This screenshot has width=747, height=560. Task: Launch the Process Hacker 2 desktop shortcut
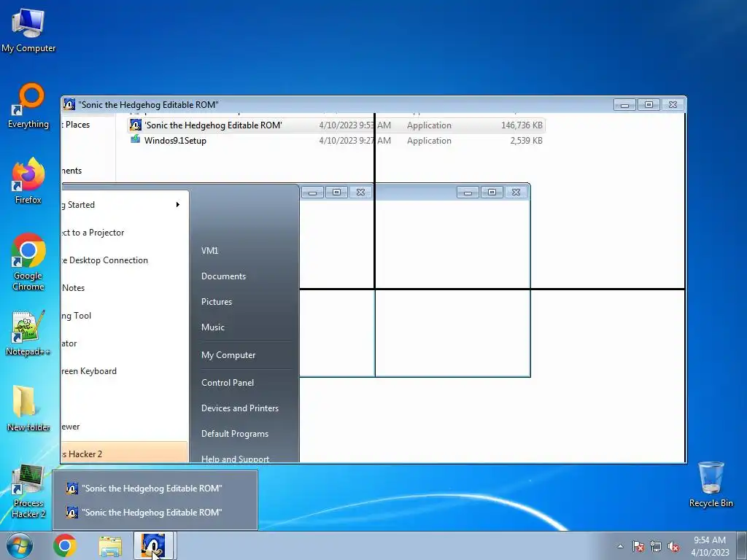[x=28, y=491]
